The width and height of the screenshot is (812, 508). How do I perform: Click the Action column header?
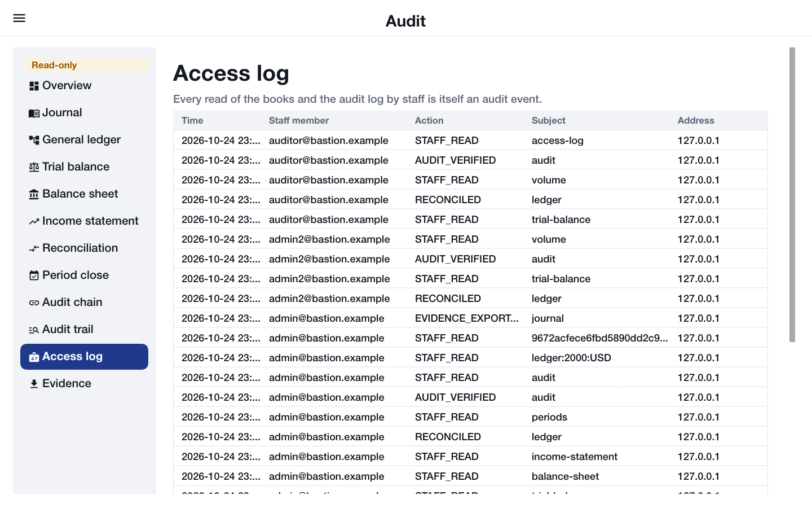click(429, 120)
